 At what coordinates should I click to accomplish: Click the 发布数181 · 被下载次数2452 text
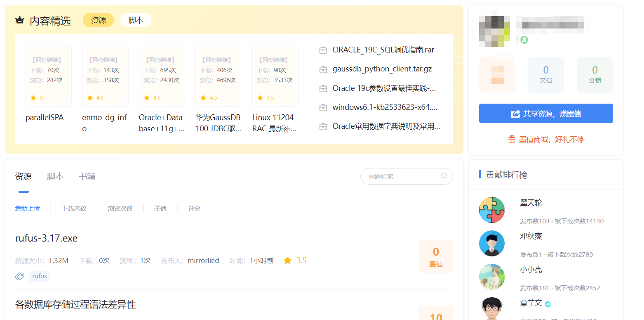(560, 288)
